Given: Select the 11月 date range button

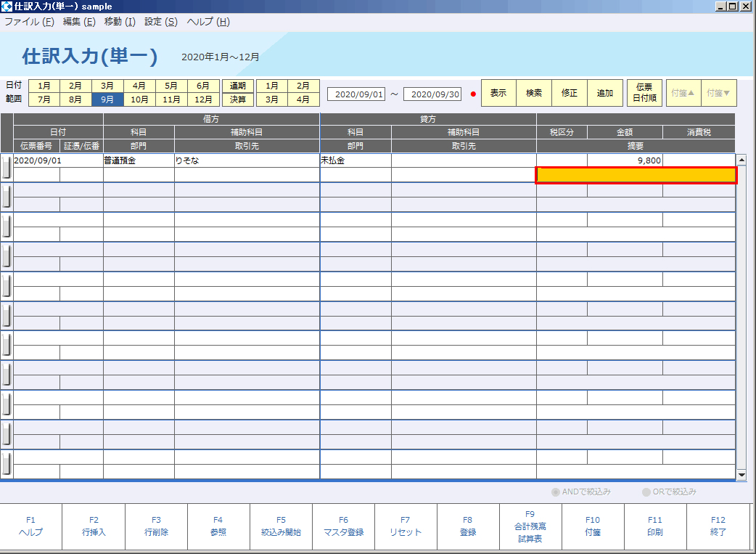Looking at the screenshot, I should tap(171, 99).
